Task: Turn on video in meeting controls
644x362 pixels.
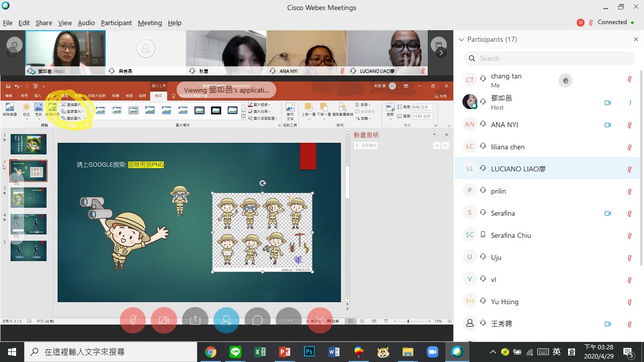Action: click(164, 320)
